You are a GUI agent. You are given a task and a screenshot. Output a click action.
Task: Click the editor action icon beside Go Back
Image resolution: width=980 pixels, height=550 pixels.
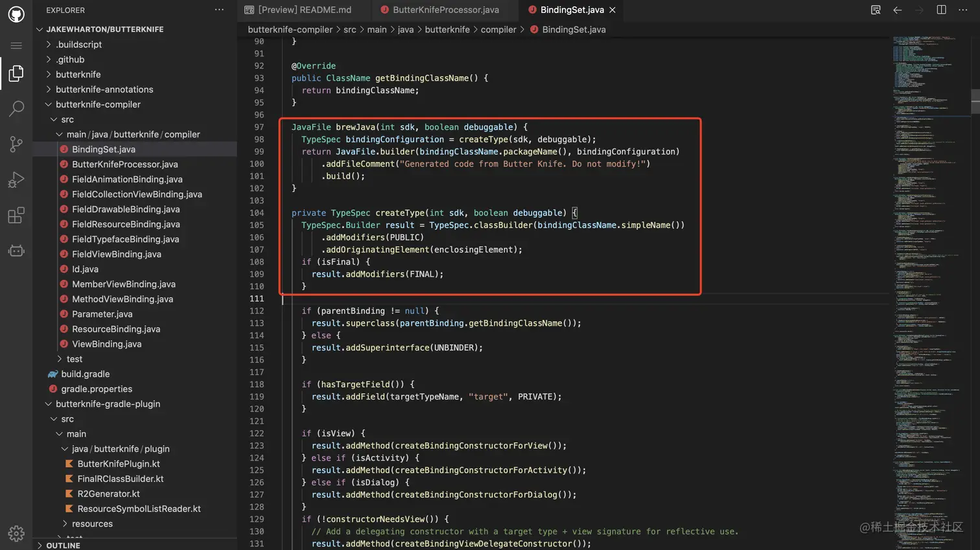876,10
